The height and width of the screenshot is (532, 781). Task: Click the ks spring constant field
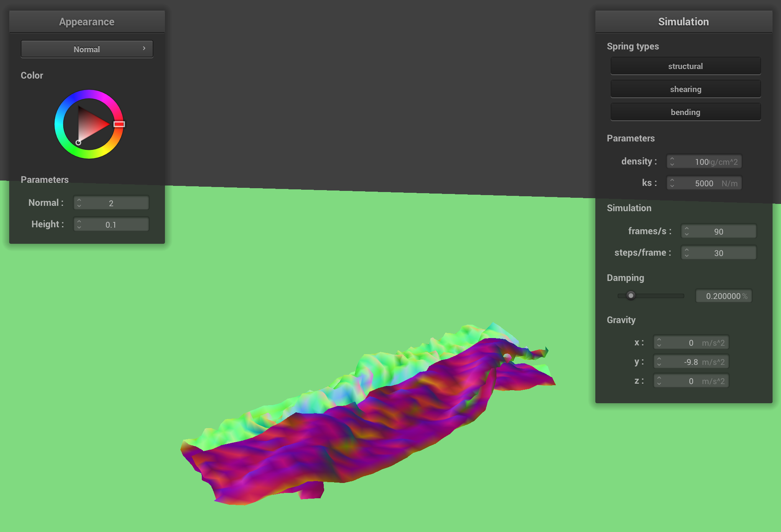(x=704, y=183)
